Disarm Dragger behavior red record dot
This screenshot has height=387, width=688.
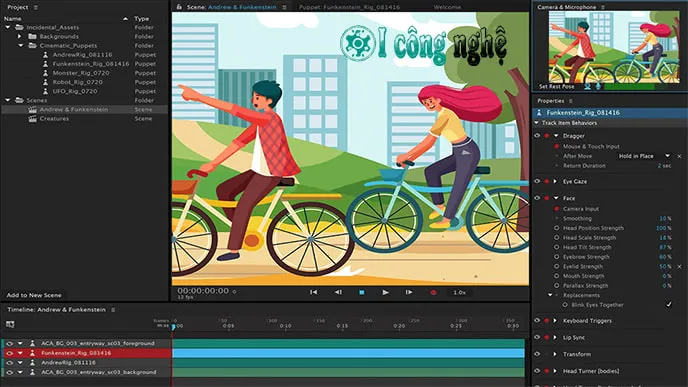(x=547, y=136)
